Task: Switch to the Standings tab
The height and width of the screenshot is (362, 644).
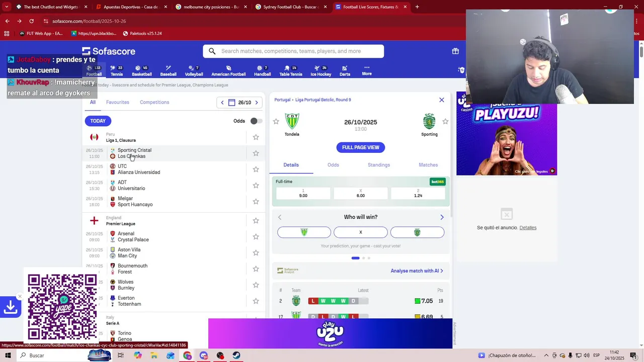Action: [x=379, y=165]
